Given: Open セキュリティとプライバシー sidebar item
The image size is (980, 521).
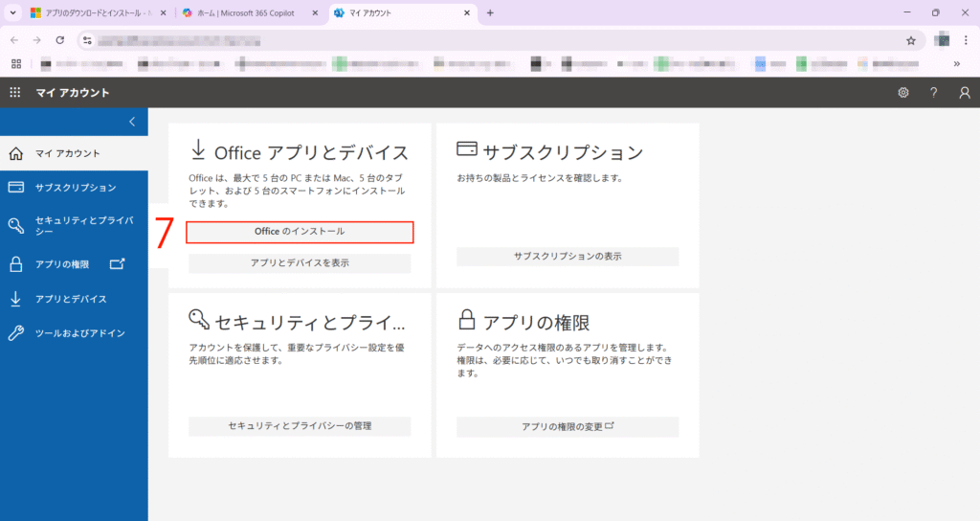Looking at the screenshot, I should (x=74, y=226).
